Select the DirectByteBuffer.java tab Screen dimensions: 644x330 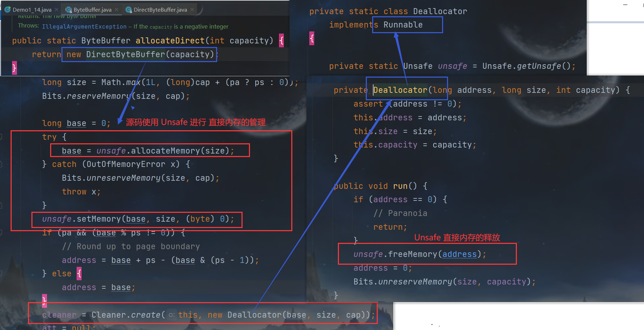pyautogui.click(x=160, y=10)
